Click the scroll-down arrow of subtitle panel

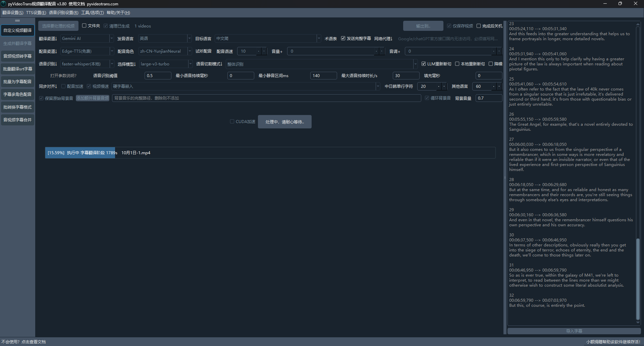click(x=638, y=323)
